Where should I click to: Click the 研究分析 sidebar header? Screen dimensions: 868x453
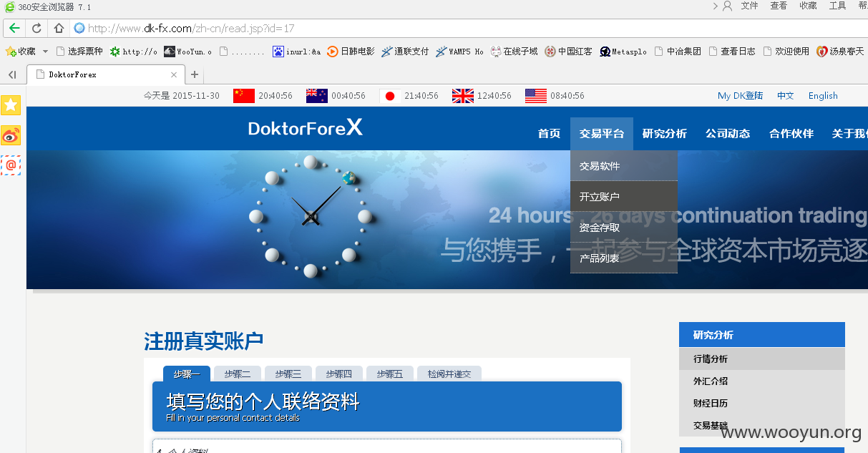tap(762, 335)
